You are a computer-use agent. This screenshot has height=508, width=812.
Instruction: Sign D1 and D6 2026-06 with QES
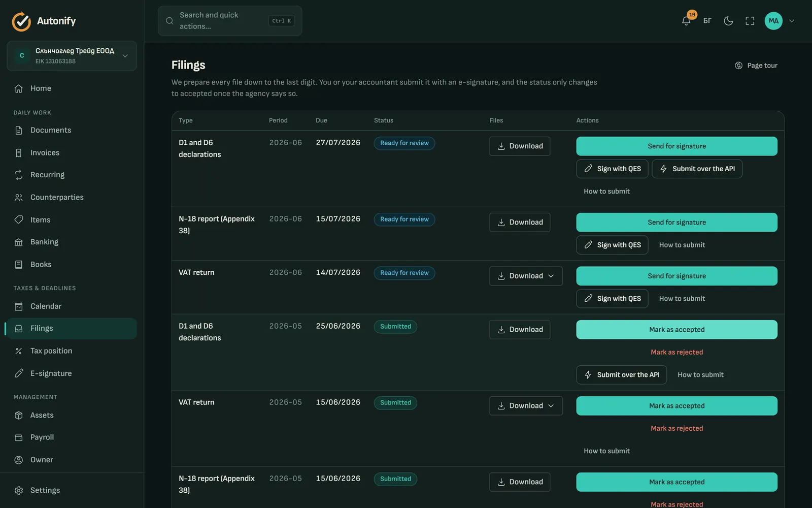[x=612, y=169]
